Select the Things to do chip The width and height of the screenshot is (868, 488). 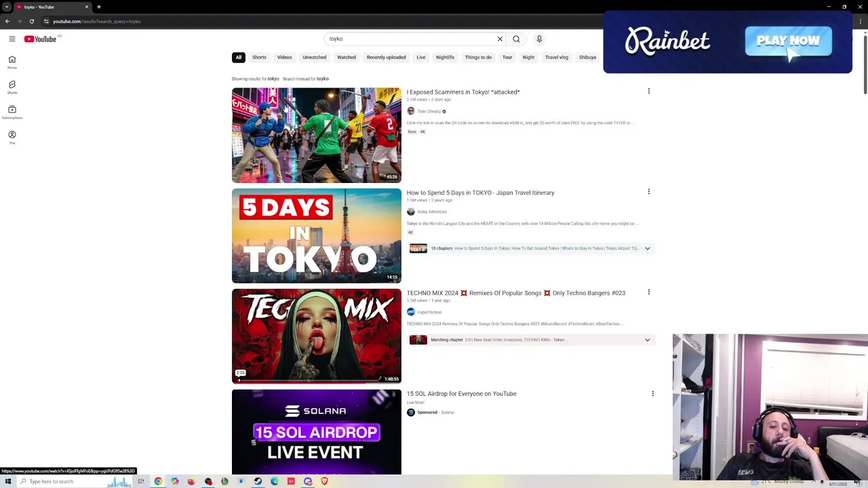tap(478, 58)
